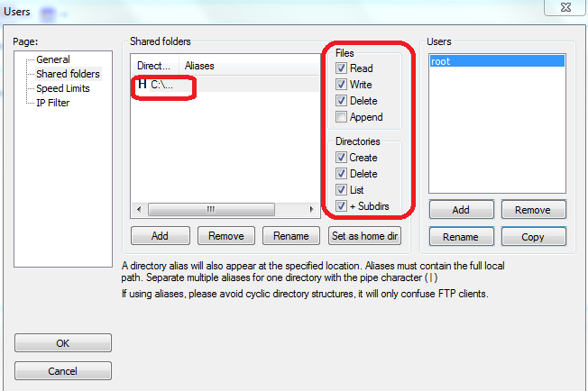Click the shared folders horizontal scrollbar thumb

[x=210, y=209]
